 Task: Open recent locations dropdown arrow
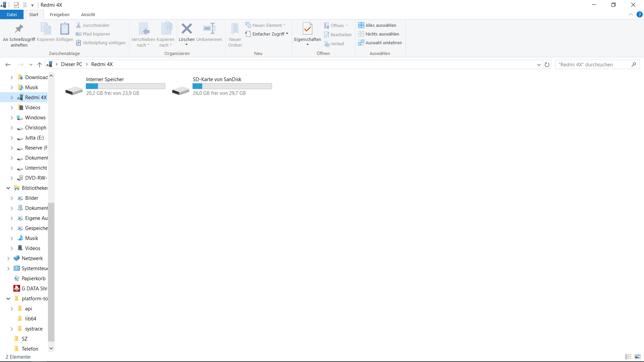(x=31, y=64)
